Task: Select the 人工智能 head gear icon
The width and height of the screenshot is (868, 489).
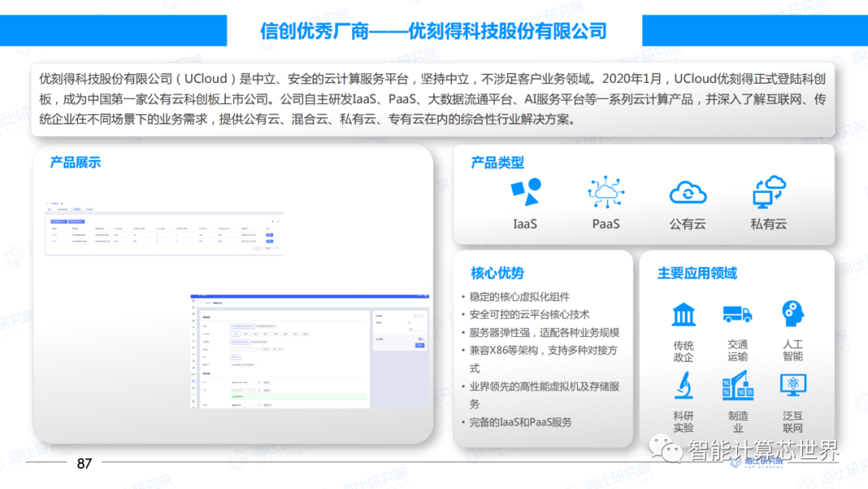Action: click(x=792, y=314)
